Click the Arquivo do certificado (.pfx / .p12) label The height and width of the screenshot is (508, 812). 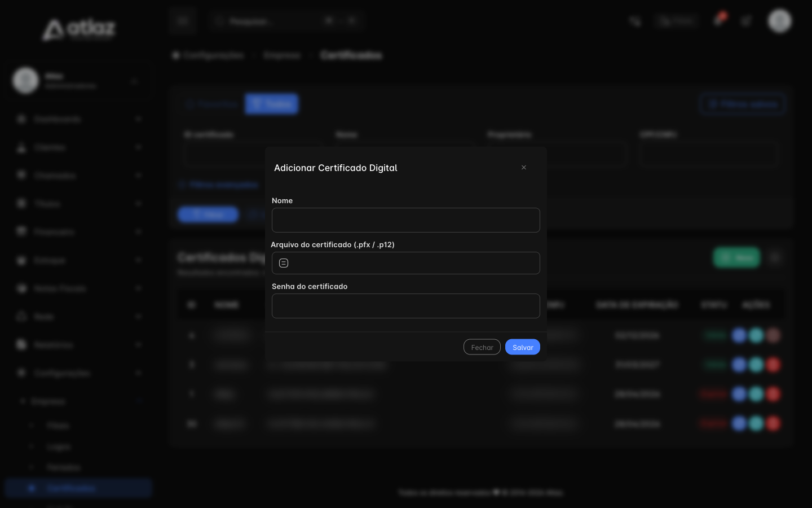(x=333, y=244)
